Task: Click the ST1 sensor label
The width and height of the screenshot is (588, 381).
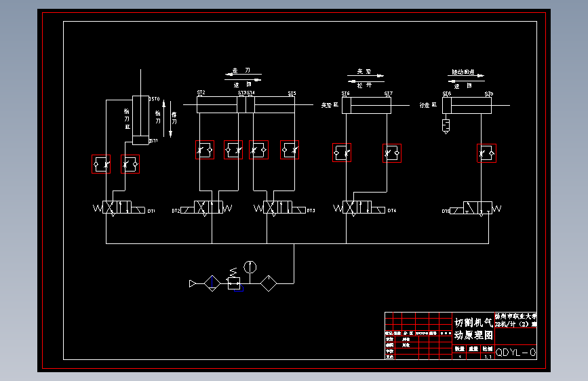Action: 153,141
